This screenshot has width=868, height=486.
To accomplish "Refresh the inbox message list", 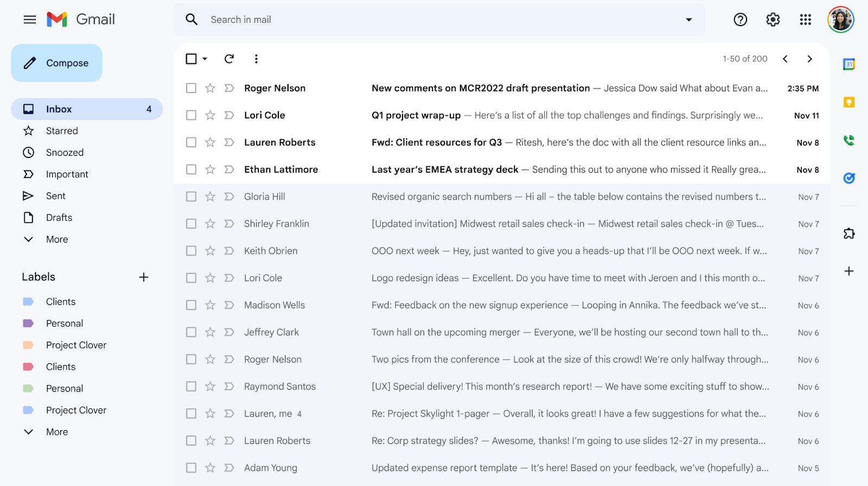I will coord(229,59).
